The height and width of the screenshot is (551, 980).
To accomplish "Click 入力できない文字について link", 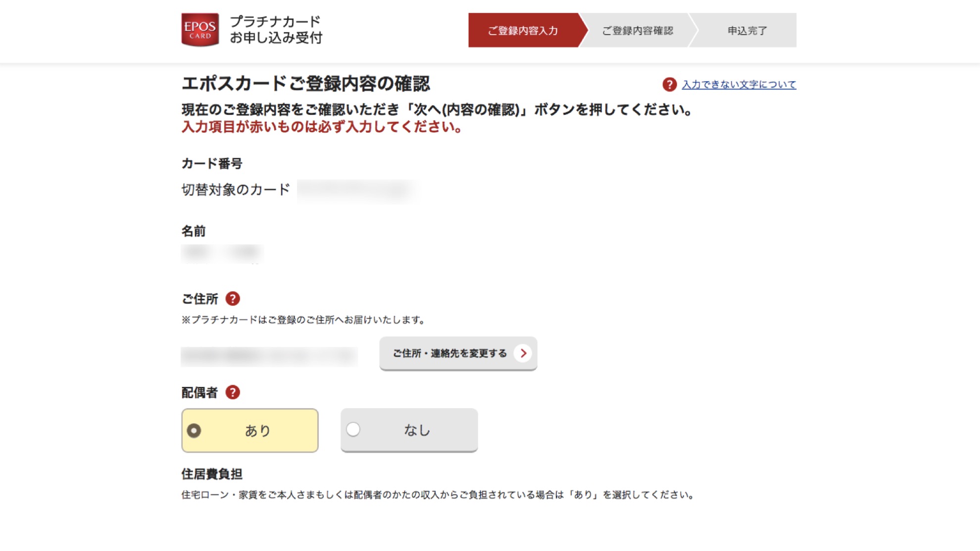I will pos(738,84).
